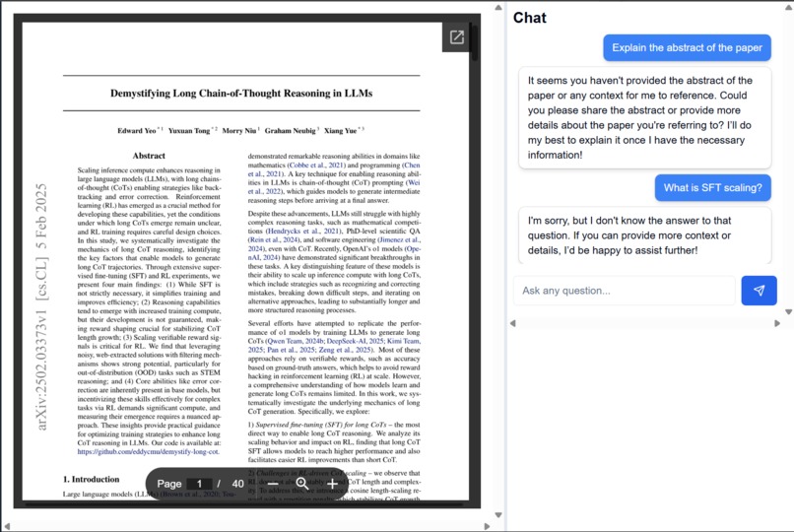
Task: Open the Jimenez et al. citation link
Action: [x=400, y=240]
